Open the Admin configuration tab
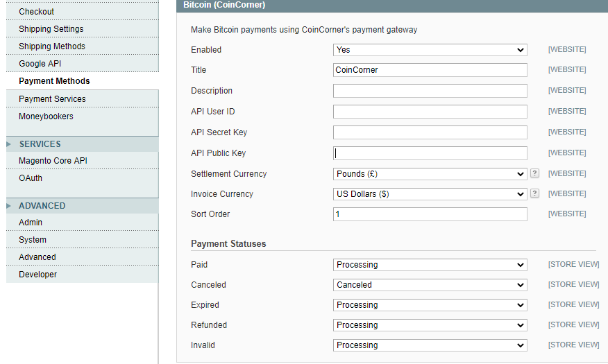The width and height of the screenshot is (608, 364). (82, 223)
